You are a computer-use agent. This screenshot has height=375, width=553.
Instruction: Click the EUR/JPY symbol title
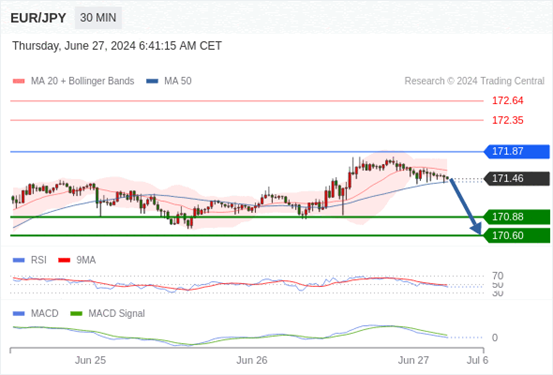coord(38,18)
